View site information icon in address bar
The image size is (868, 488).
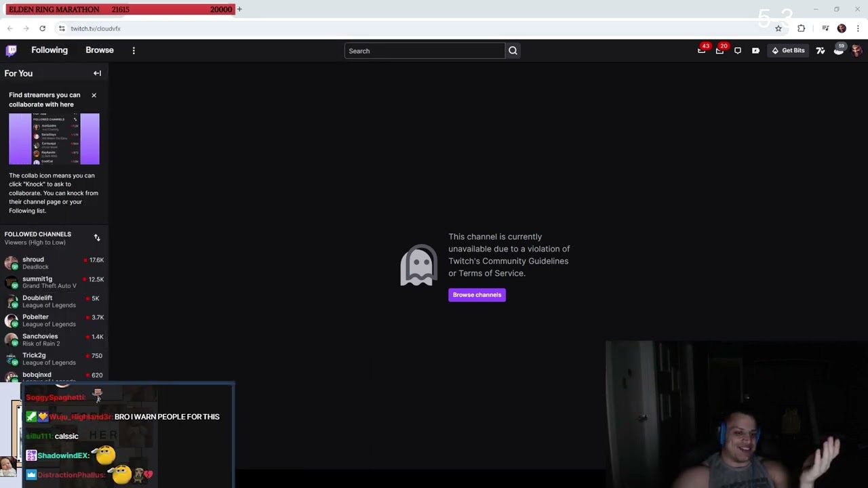(62, 28)
